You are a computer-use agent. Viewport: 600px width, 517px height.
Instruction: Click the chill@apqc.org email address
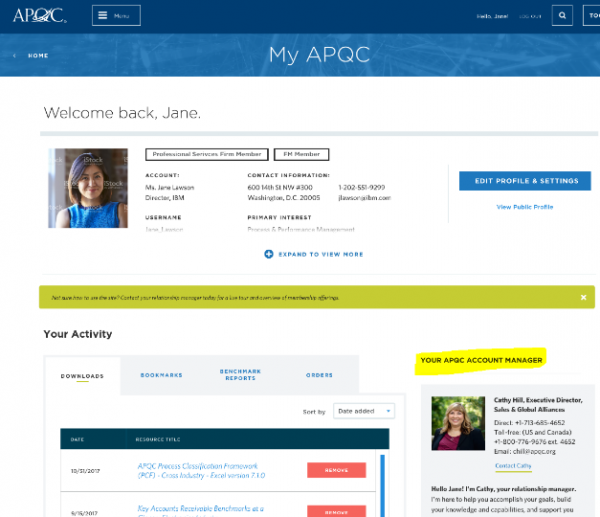(534, 452)
